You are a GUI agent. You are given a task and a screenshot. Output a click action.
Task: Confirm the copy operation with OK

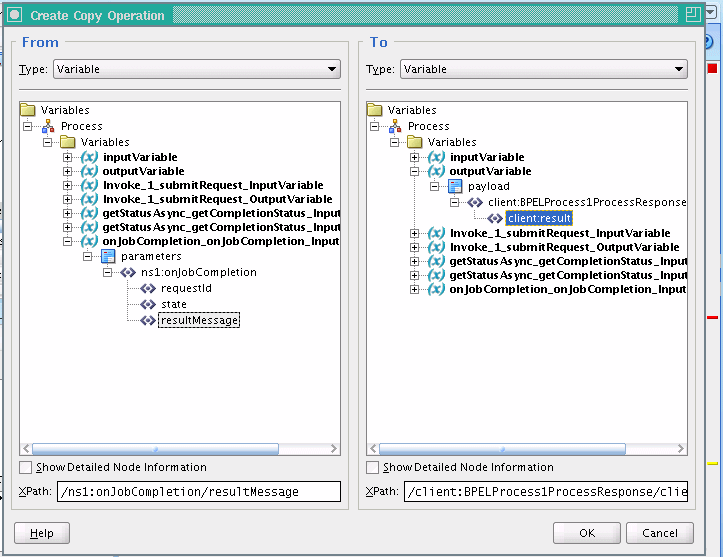point(587,533)
